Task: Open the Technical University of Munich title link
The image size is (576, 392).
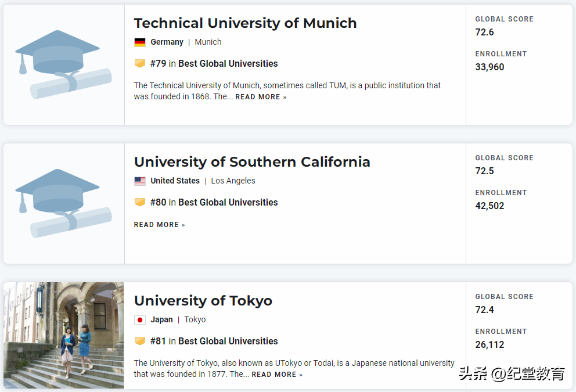Action: pos(245,23)
